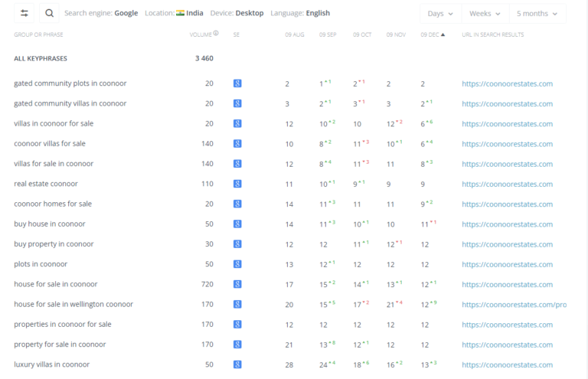Click the Group or Phrase column header

(x=39, y=34)
